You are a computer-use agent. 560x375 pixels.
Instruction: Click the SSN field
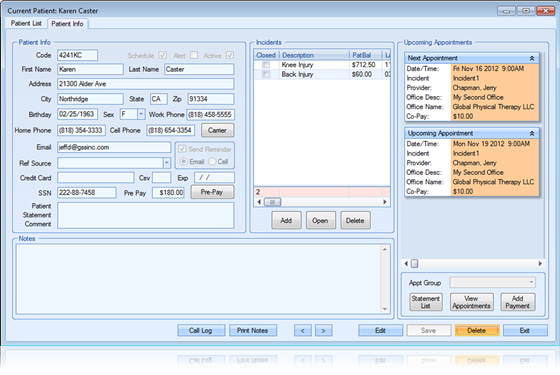coord(86,192)
